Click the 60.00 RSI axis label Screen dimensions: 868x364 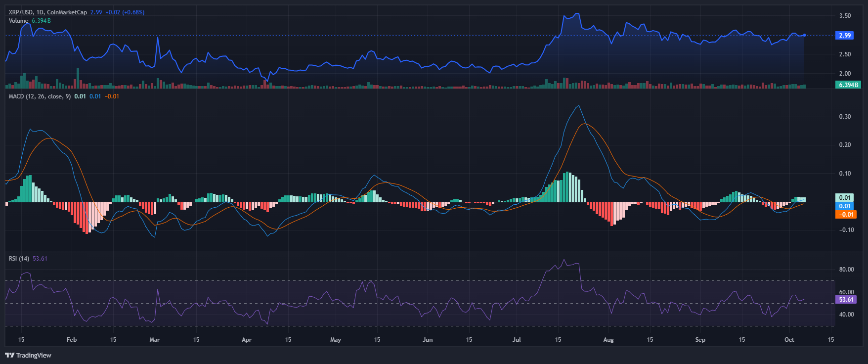(846, 292)
